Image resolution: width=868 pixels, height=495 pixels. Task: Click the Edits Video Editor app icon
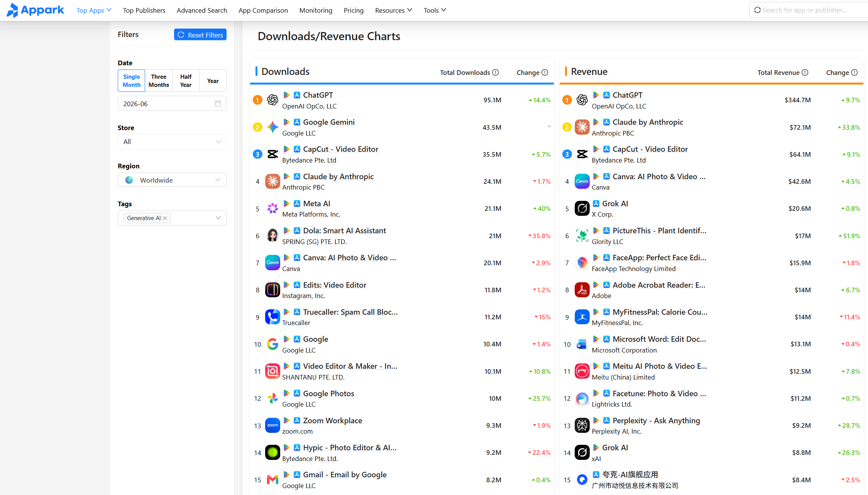click(x=272, y=290)
